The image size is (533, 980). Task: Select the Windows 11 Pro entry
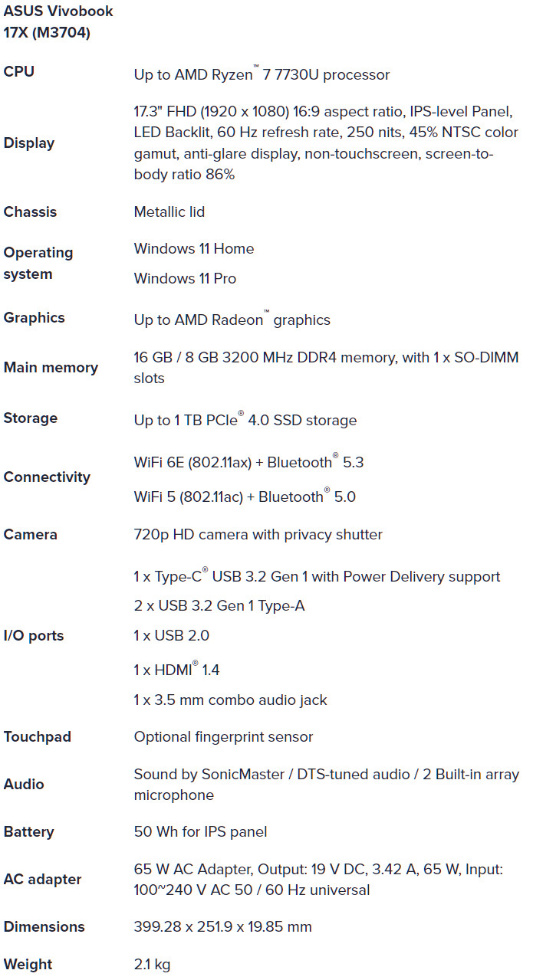(x=185, y=279)
